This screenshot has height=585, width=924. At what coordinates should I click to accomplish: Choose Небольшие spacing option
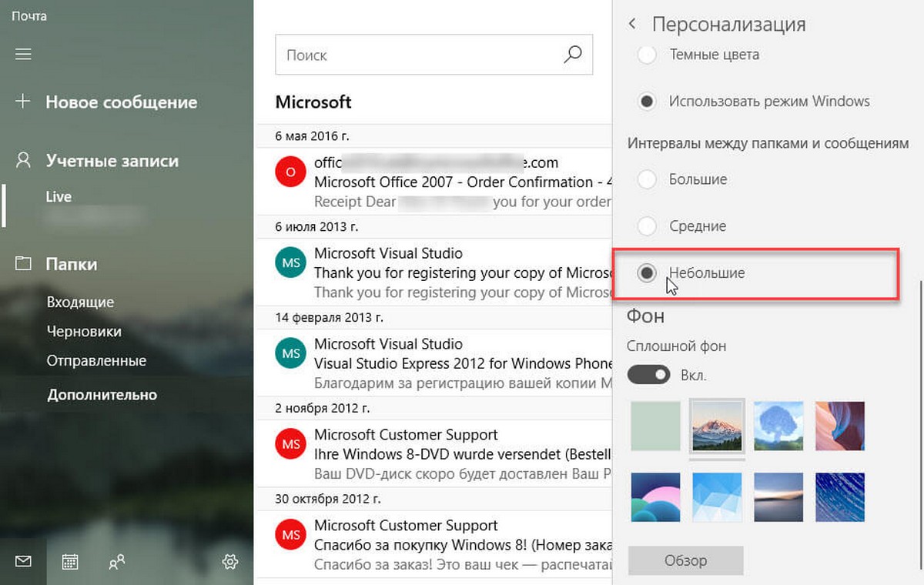point(647,273)
